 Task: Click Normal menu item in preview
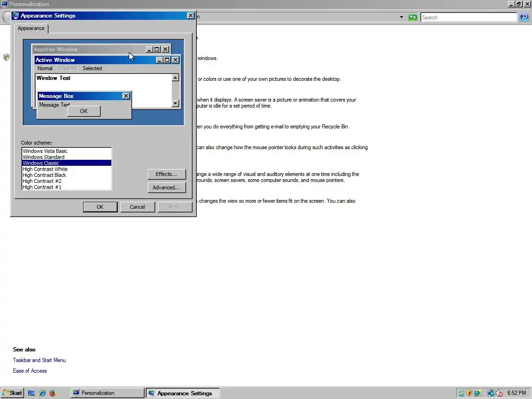pos(45,68)
